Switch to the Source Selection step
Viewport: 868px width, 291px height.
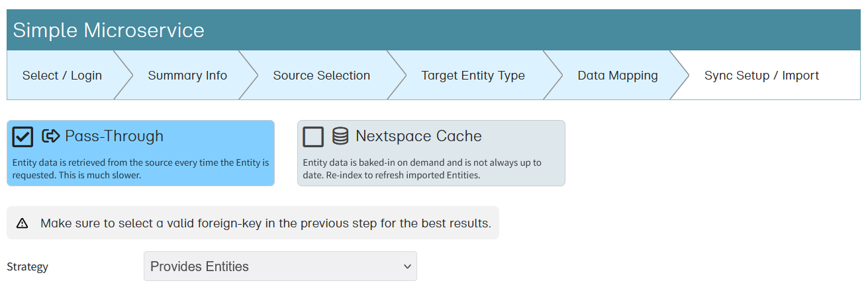click(321, 76)
